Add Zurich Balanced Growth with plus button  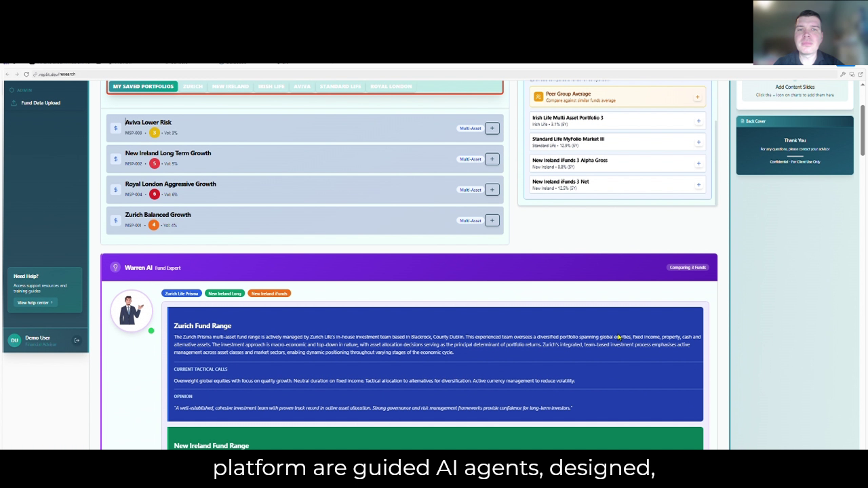[x=492, y=220]
